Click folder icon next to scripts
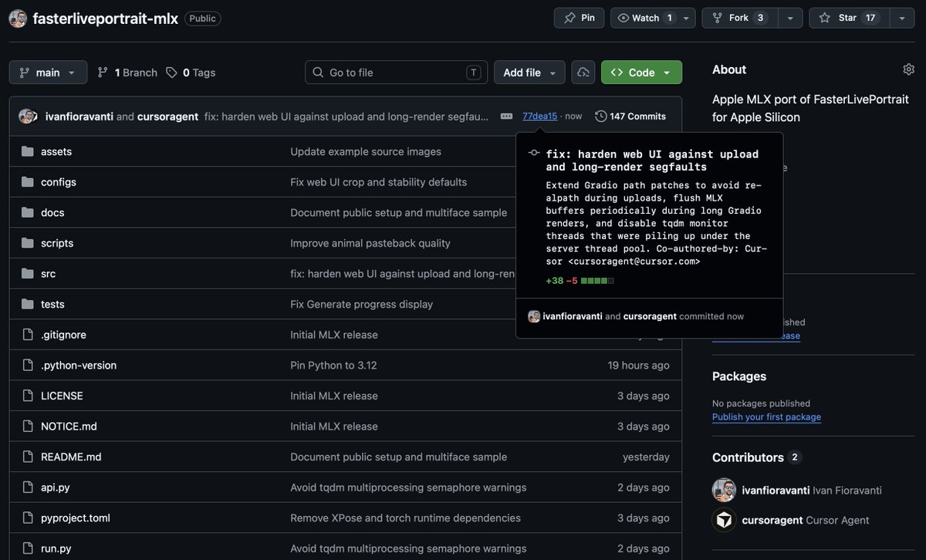 point(28,243)
